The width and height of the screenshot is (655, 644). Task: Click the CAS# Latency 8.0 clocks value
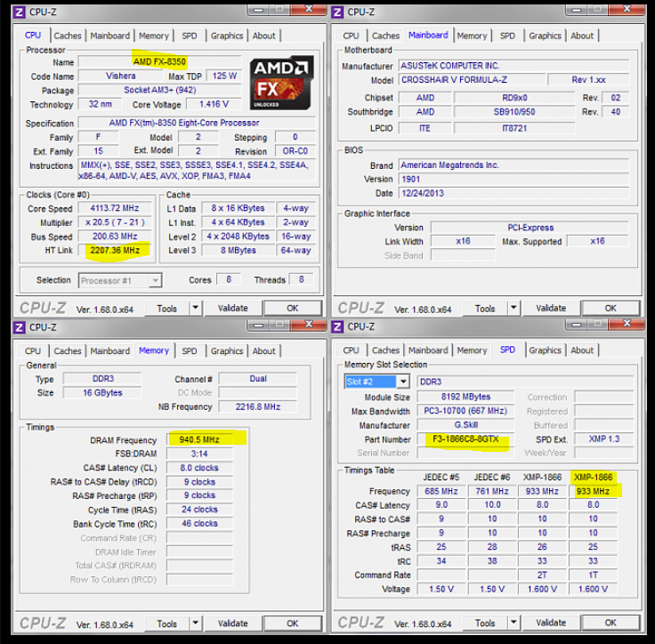pyautogui.click(x=199, y=468)
